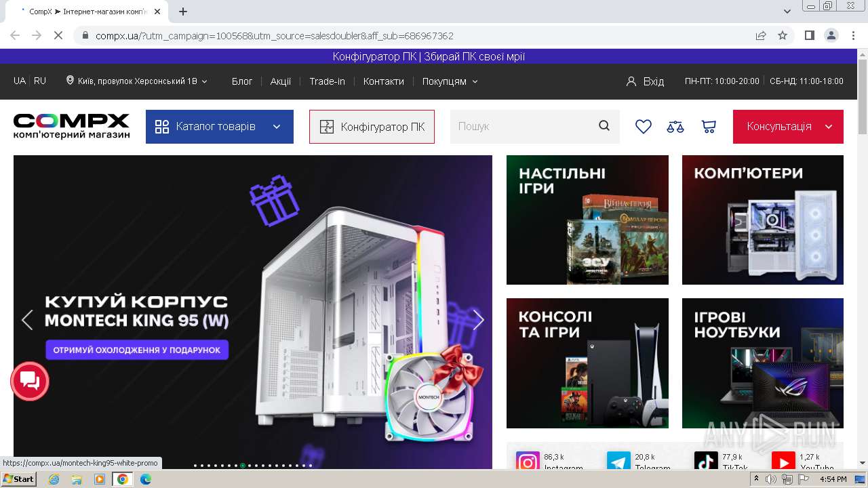
Task: Click the Конфігуратор ПК button
Action: tap(372, 127)
